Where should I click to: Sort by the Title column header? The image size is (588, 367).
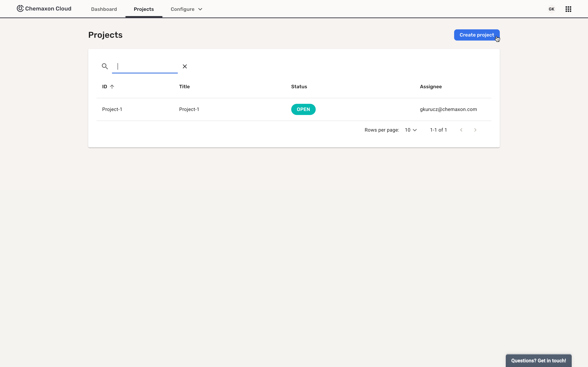(184, 87)
